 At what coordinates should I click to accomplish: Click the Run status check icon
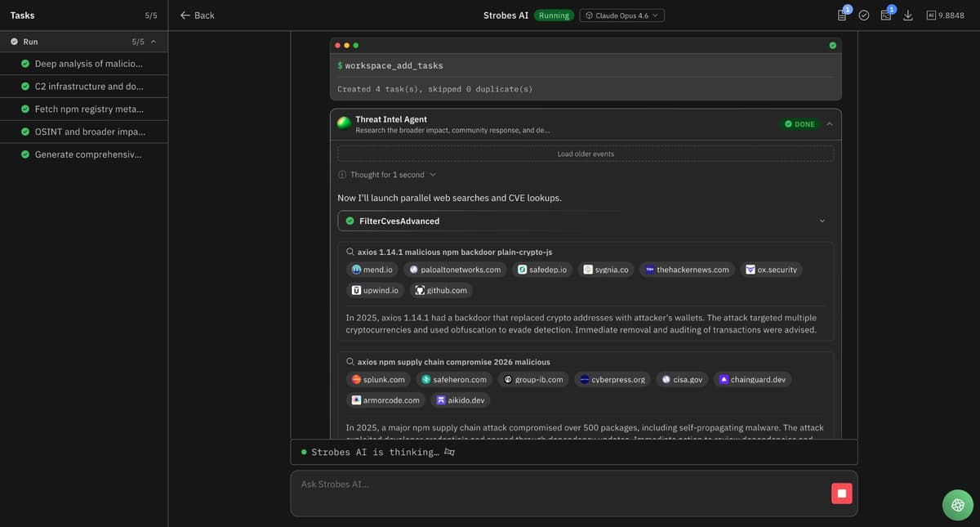[x=15, y=42]
